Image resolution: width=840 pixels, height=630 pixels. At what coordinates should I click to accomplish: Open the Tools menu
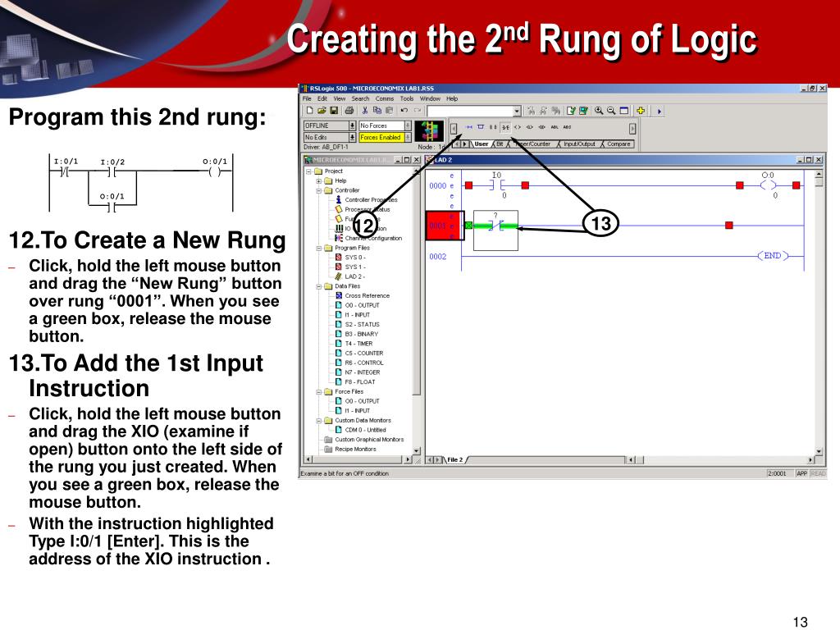[x=407, y=98]
